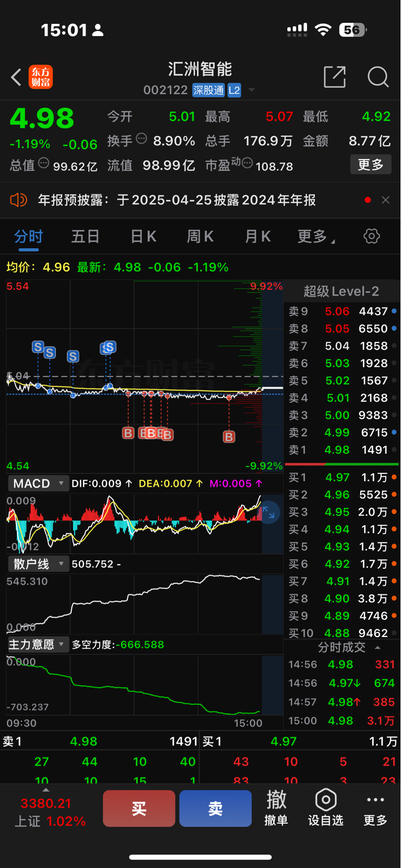This screenshot has height=868, width=401.
Task: Open the 年报预披露 announcement link
Action: point(177,200)
